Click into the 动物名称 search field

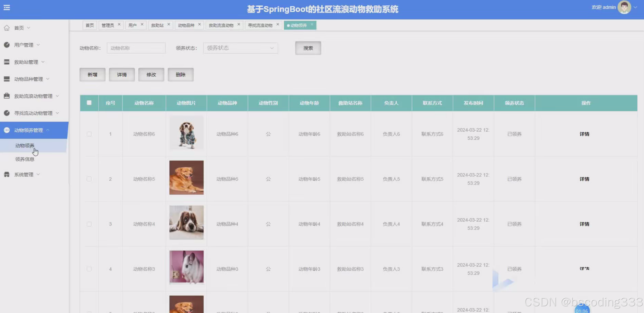[136, 48]
